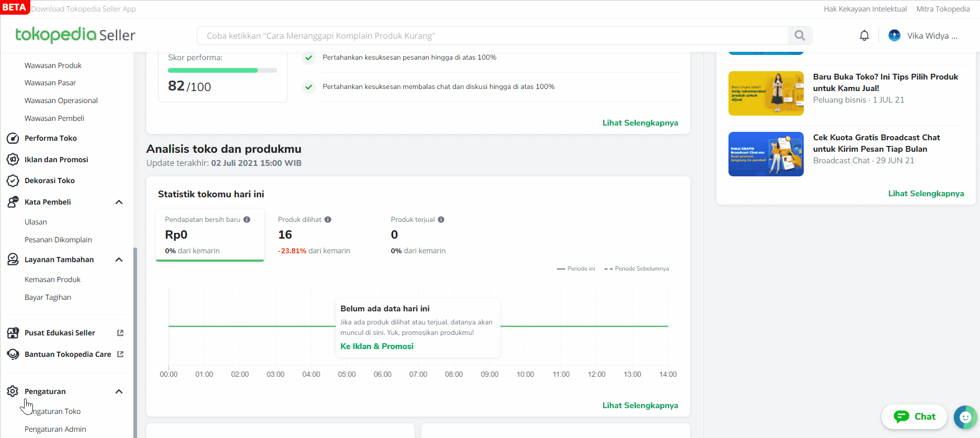Click the Kata Pembeli icon
This screenshot has width=980, height=438.
13,202
